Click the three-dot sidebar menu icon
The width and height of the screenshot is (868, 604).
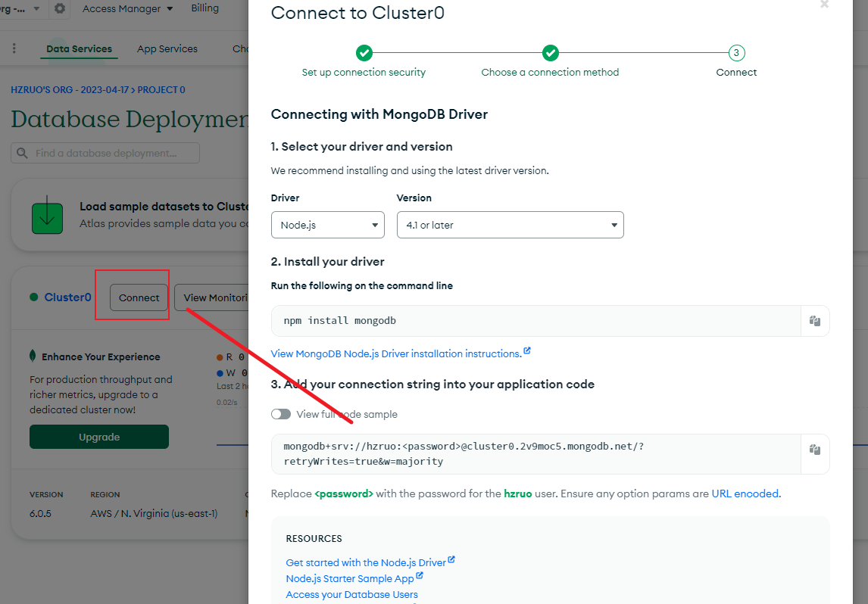tap(14, 48)
